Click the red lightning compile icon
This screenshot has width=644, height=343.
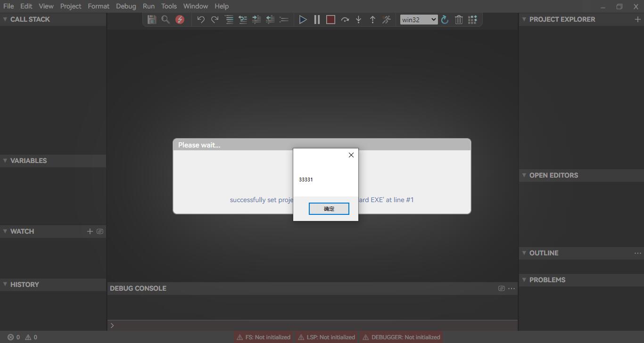click(180, 19)
